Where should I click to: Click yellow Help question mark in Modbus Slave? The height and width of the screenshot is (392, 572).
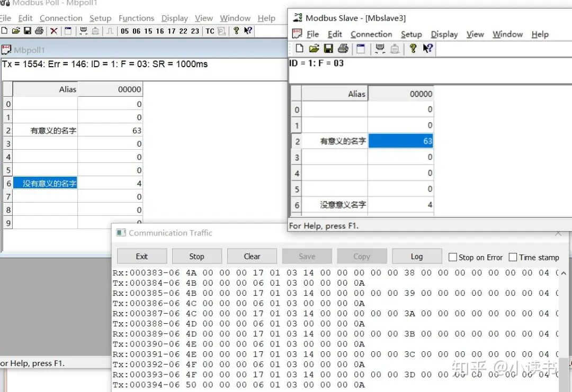pos(413,48)
